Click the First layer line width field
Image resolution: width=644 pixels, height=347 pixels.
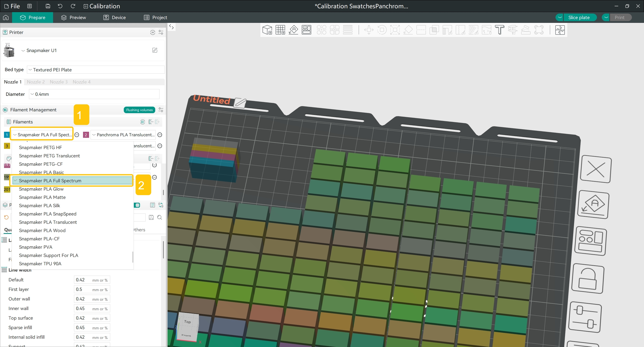92,289
